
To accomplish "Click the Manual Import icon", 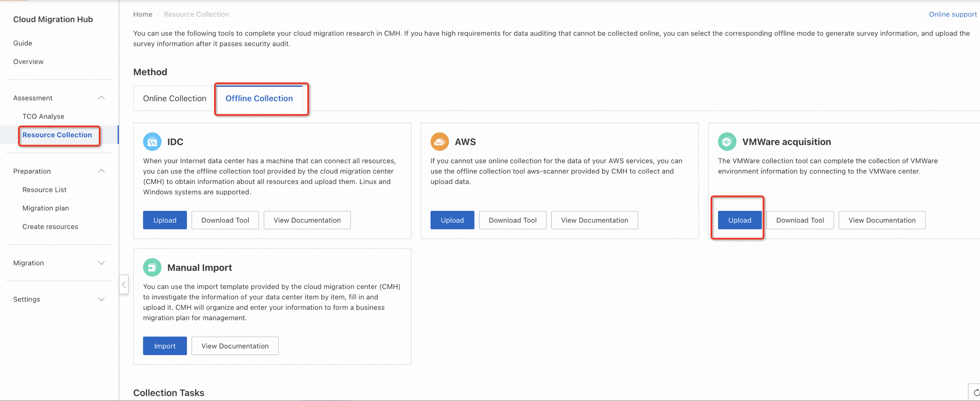I will [152, 267].
